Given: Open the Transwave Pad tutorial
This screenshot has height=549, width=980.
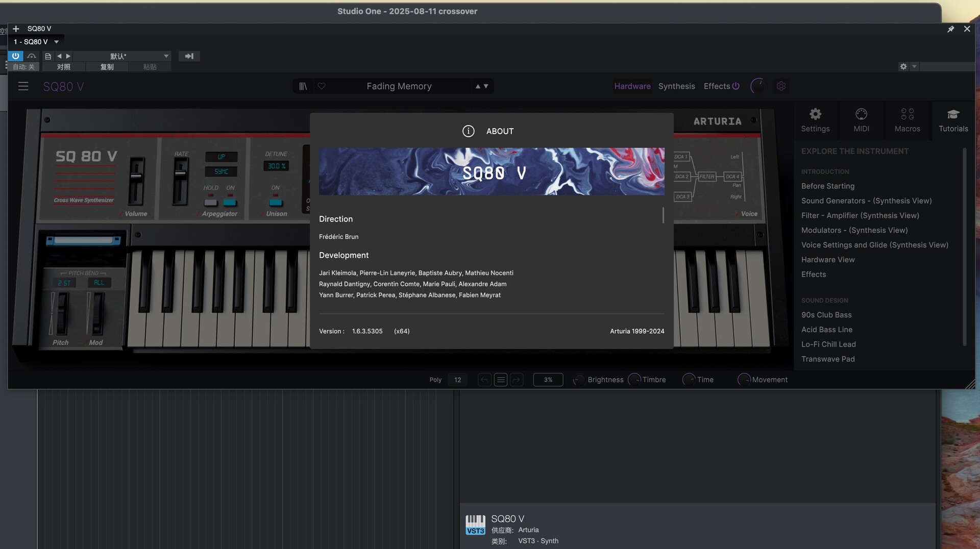Looking at the screenshot, I should coord(827,360).
